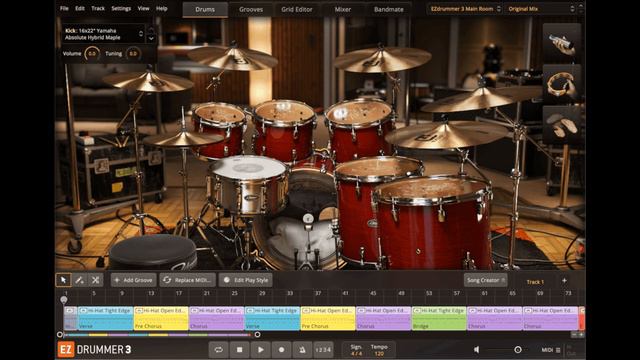This screenshot has width=640, height=360.
Task: Select the first yellow Pre Chorus block
Action: pos(161,318)
